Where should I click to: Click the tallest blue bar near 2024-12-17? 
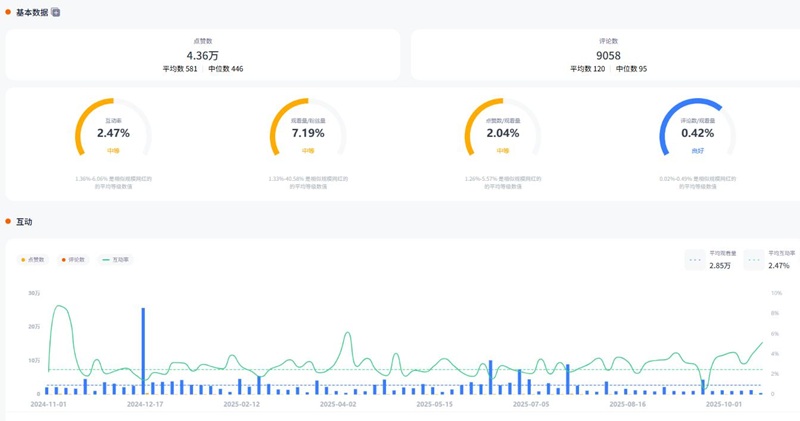143,350
